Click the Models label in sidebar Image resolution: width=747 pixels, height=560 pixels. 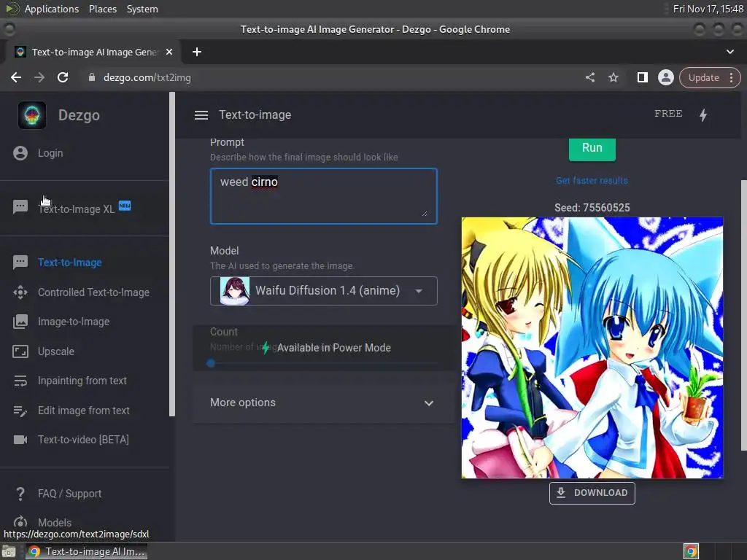pyautogui.click(x=55, y=522)
